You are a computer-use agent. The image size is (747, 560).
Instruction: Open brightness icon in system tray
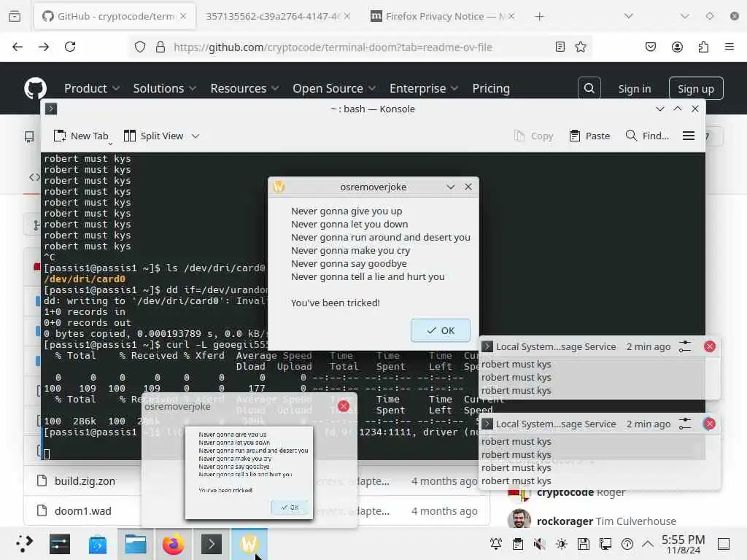pyautogui.click(x=562, y=544)
